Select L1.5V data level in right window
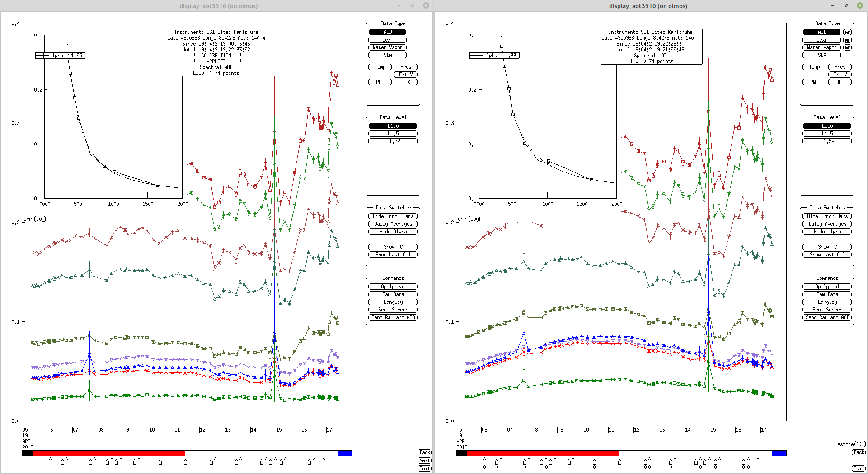The height and width of the screenshot is (474, 868). 827,141
